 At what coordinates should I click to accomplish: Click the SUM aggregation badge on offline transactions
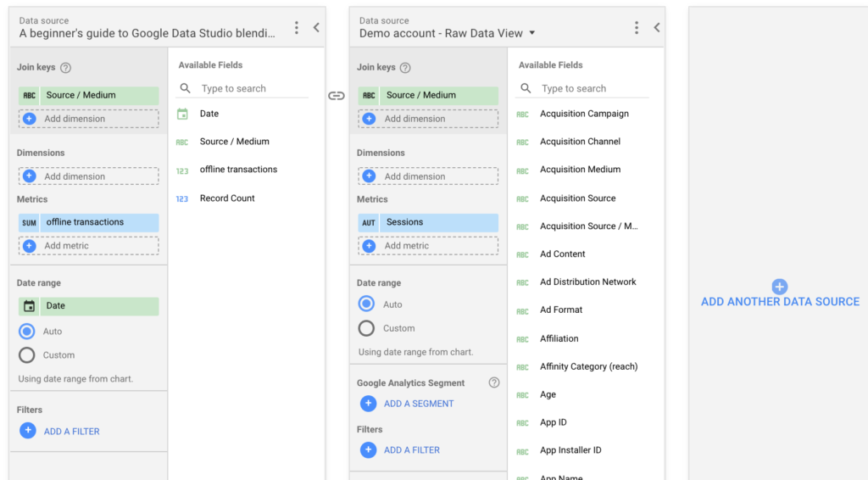pyautogui.click(x=29, y=222)
